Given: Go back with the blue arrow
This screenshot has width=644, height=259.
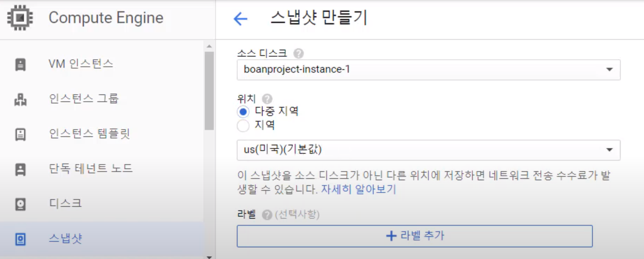Looking at the screenshot, I should [x=240, y=19].
